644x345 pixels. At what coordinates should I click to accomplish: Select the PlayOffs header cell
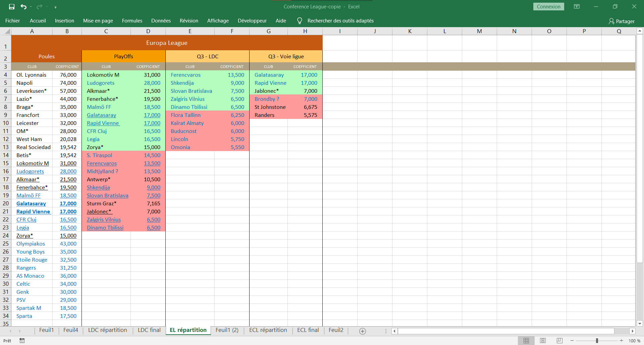click(123, 56)
